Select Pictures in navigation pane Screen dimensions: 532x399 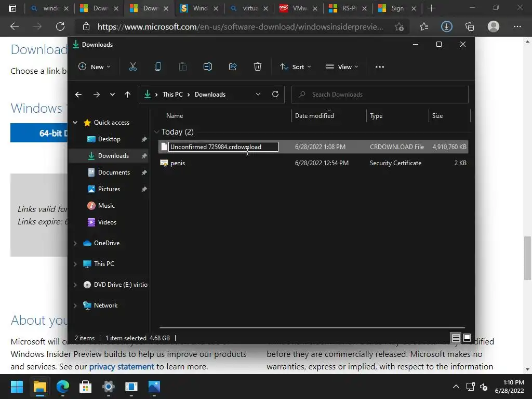[109, 189]
